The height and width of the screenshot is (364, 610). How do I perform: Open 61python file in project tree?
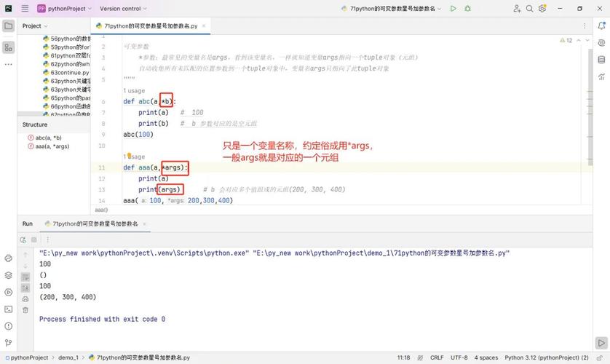point(66,55)
